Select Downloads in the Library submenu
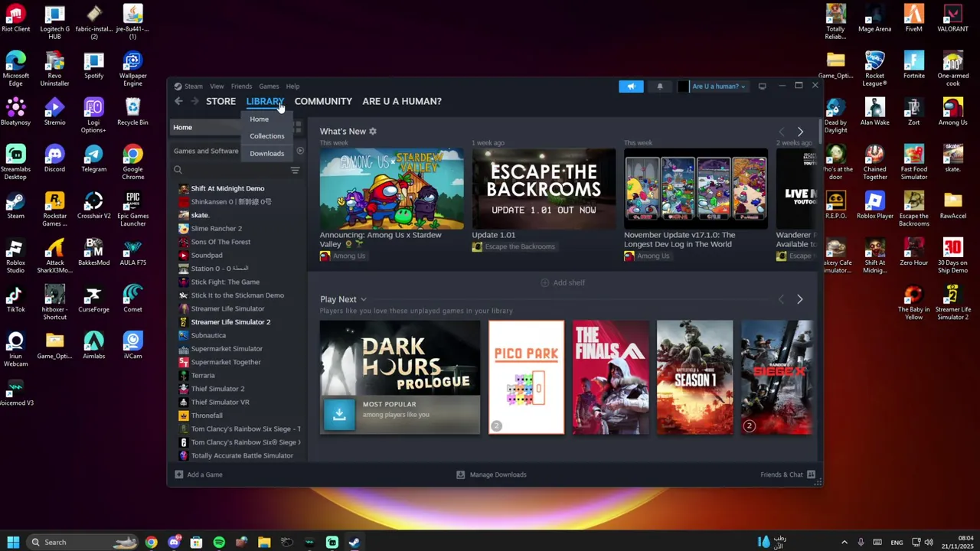Screen dimensions: 980x551 [x=266, y=153]
